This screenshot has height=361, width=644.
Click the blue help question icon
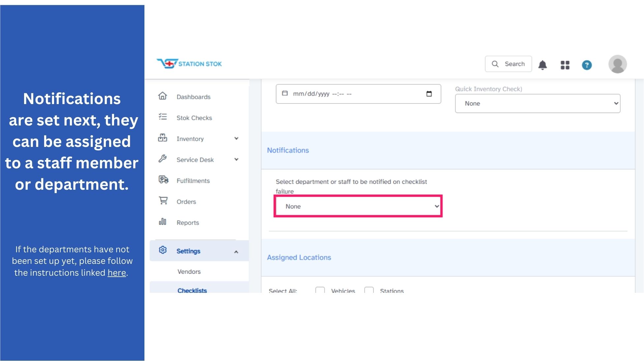click(587, 65)
